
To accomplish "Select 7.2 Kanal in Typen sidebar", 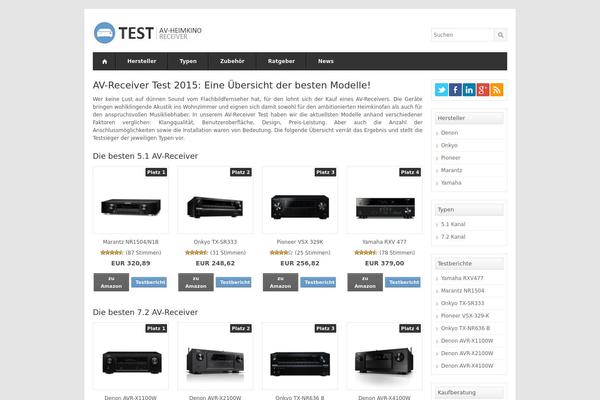I will tap(453, 237).
